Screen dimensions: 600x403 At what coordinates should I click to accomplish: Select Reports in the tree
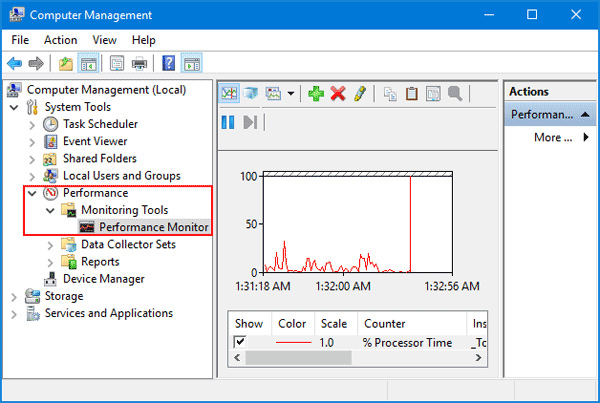(100, 261)
